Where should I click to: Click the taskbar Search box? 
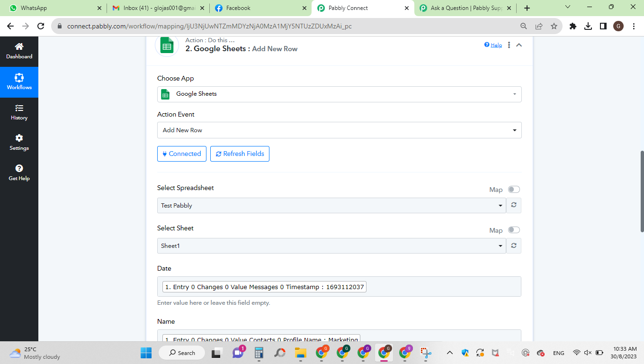pos(181,353)
